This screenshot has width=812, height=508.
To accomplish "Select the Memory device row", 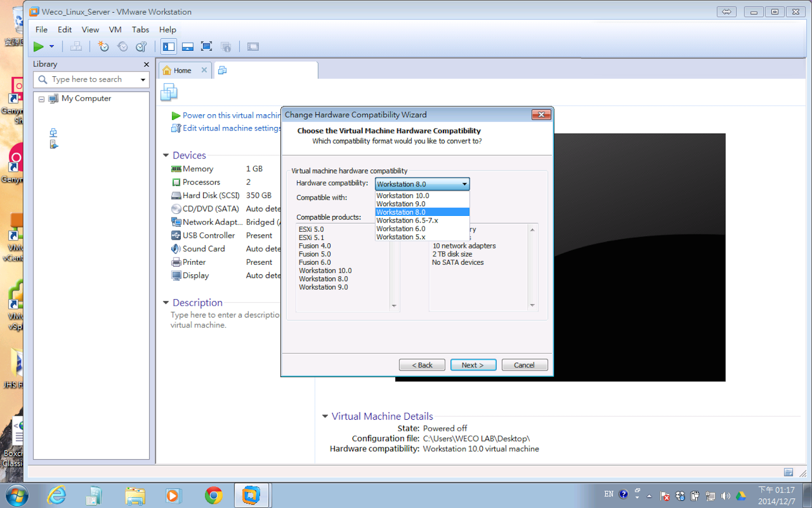I will coord(225,169).
